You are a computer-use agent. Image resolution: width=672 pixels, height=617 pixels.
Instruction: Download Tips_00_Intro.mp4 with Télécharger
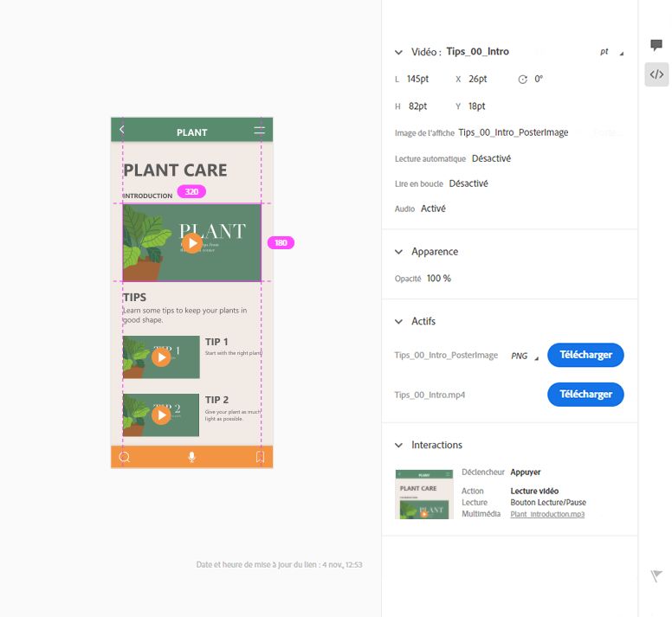pos(585,395)
